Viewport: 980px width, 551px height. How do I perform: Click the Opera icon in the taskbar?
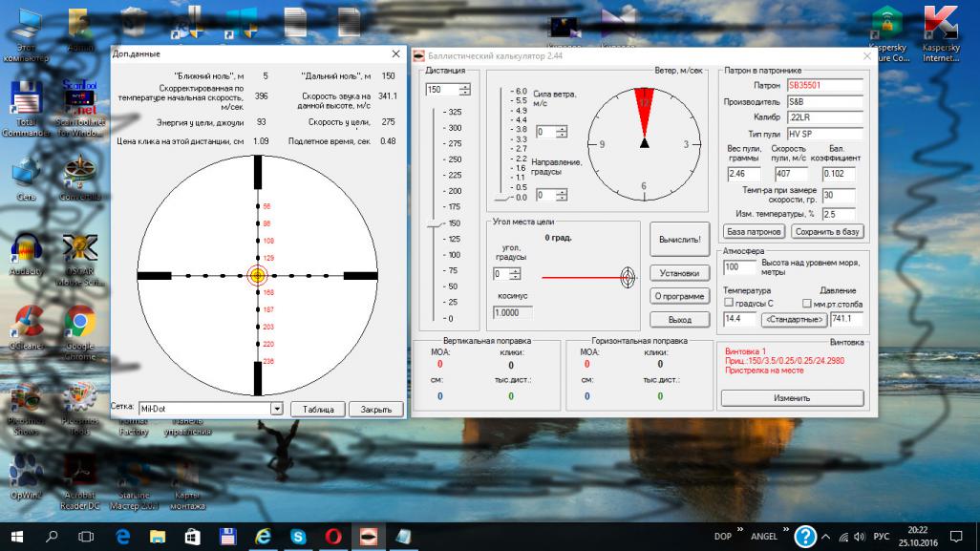[334, 537]
